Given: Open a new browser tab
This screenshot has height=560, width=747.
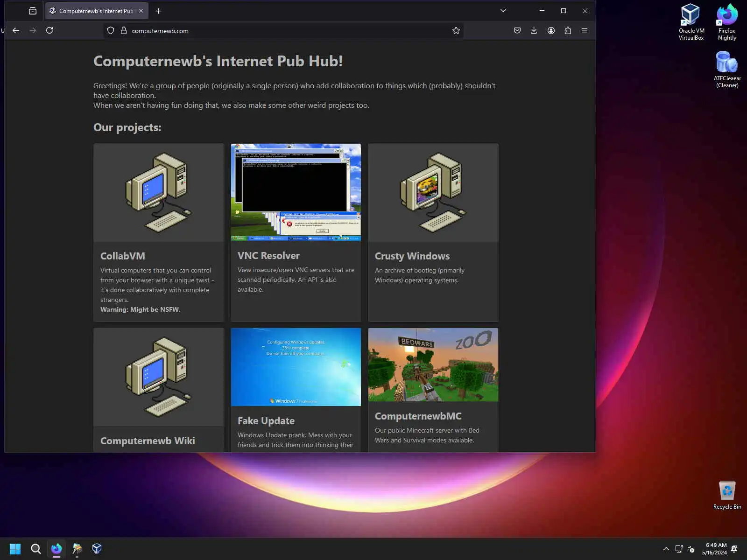Looking at the screenshot, I should (159, 11).
